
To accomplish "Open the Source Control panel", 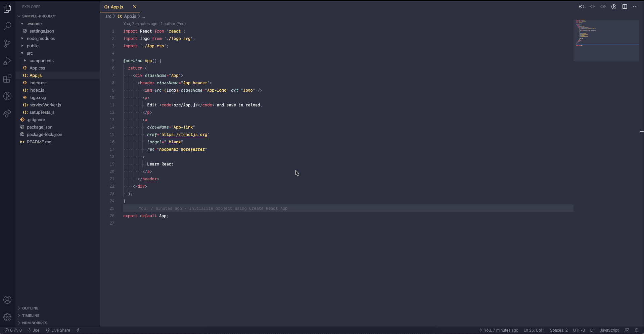I will [7, 44].
